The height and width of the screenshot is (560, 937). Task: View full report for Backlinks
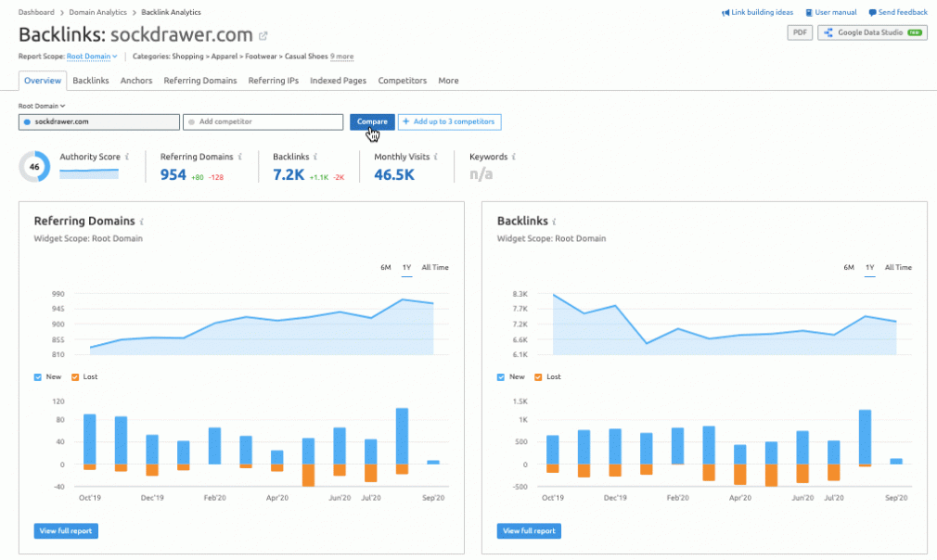(x=529, y=530)
